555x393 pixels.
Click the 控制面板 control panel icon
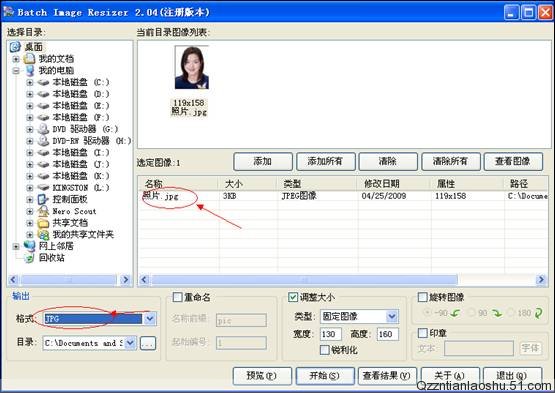tap(43, 199)
